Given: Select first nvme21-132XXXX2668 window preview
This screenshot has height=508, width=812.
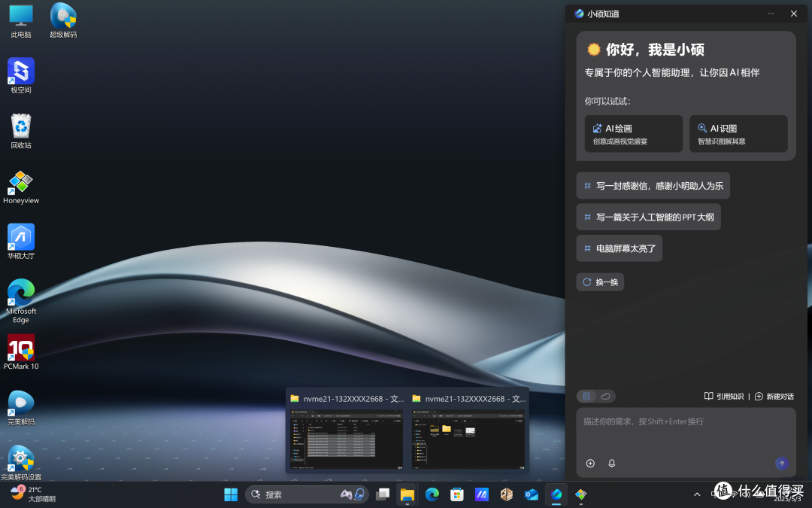Looking at the screenshot, I should click(346, 430).
